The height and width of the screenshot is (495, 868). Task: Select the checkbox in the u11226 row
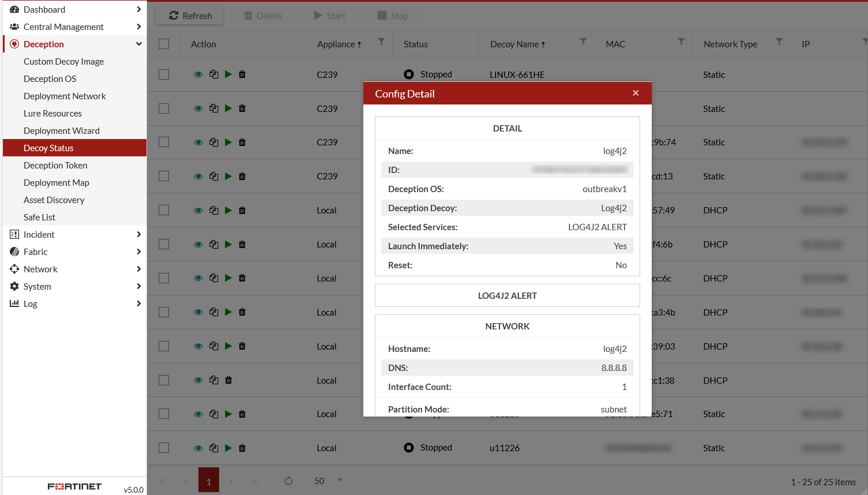(164, 448)
